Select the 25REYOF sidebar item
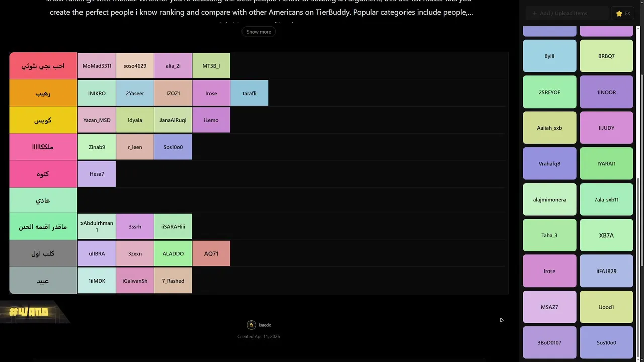The height and width of the screenshot is (362, 644). [549, 92]
